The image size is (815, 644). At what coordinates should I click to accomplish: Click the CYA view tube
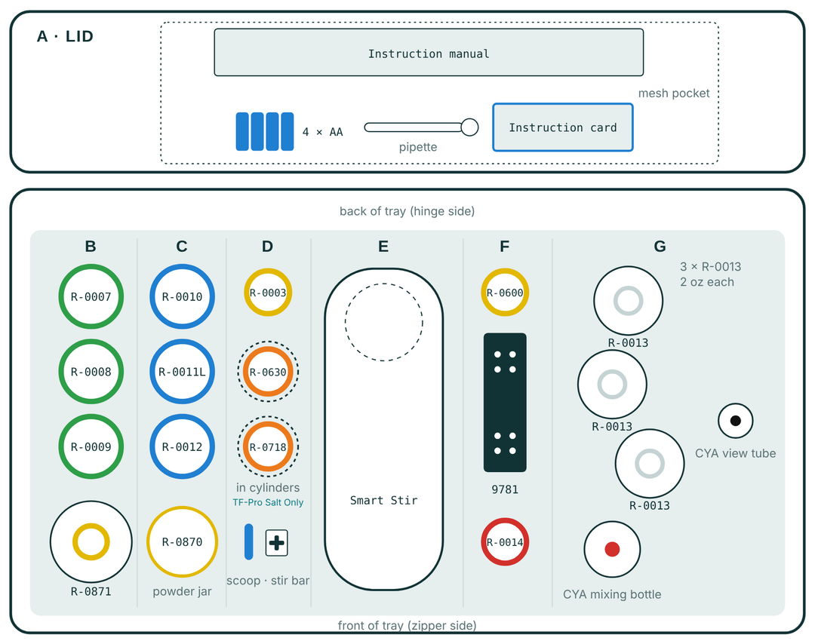click(736, 421)
